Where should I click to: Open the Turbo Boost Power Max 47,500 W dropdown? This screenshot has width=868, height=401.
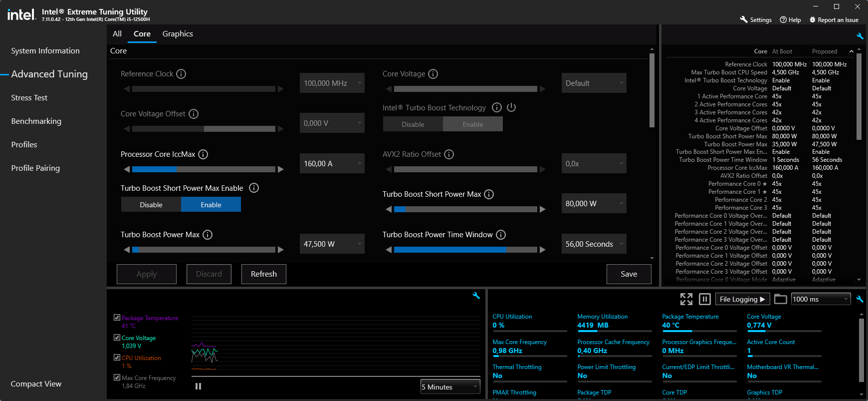coord(332,244)
